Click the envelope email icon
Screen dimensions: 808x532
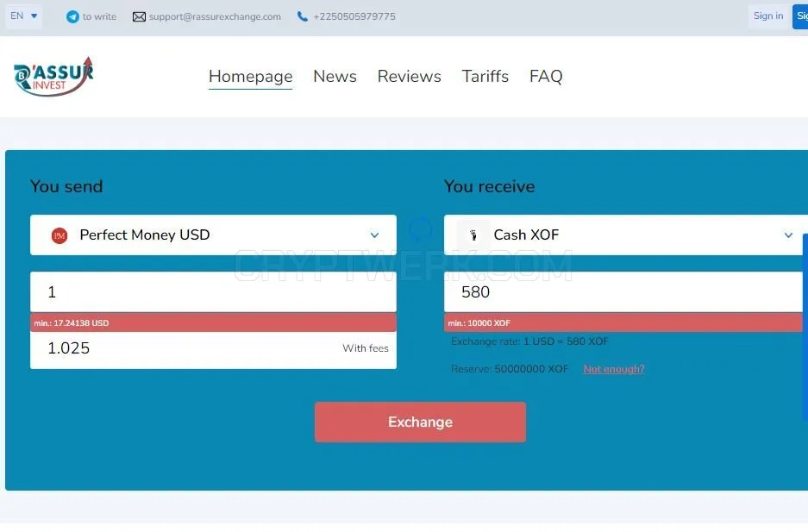pyautogui.click(x=139, y=16)
